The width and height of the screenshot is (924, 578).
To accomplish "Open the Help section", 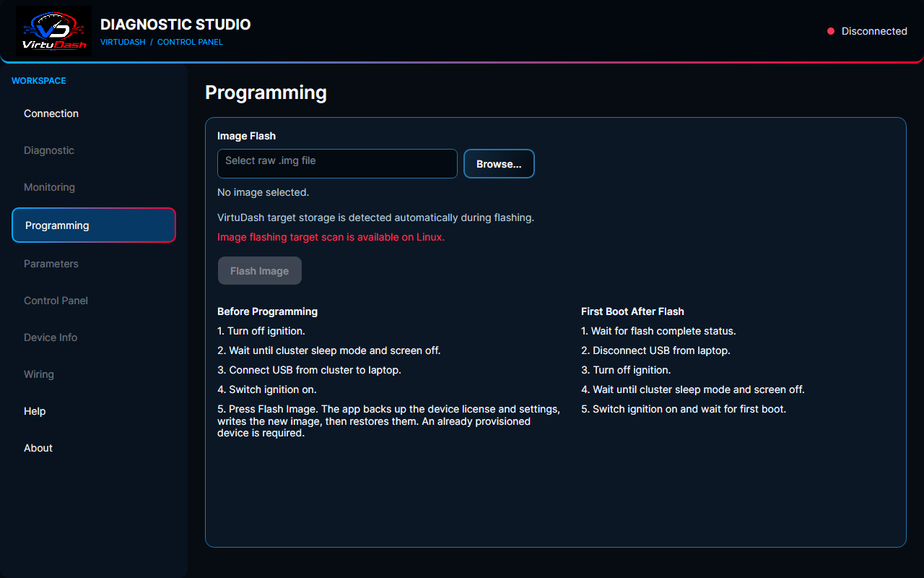I will (x=94, y=411).
